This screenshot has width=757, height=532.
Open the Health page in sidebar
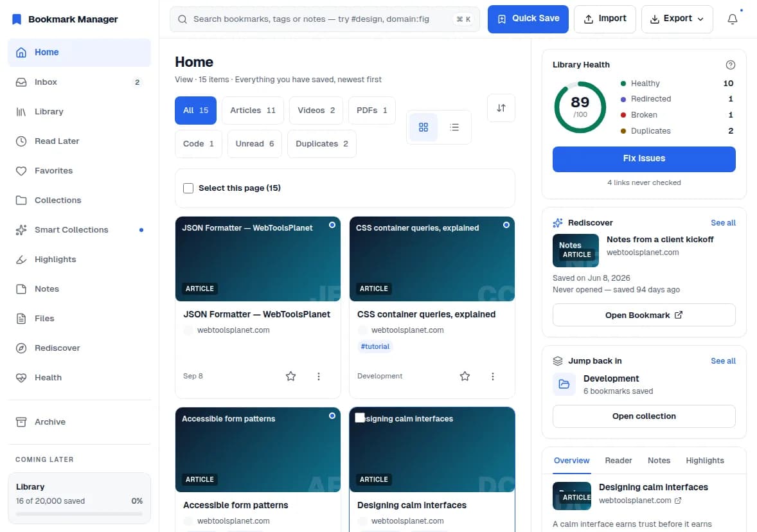click(79, 378)
